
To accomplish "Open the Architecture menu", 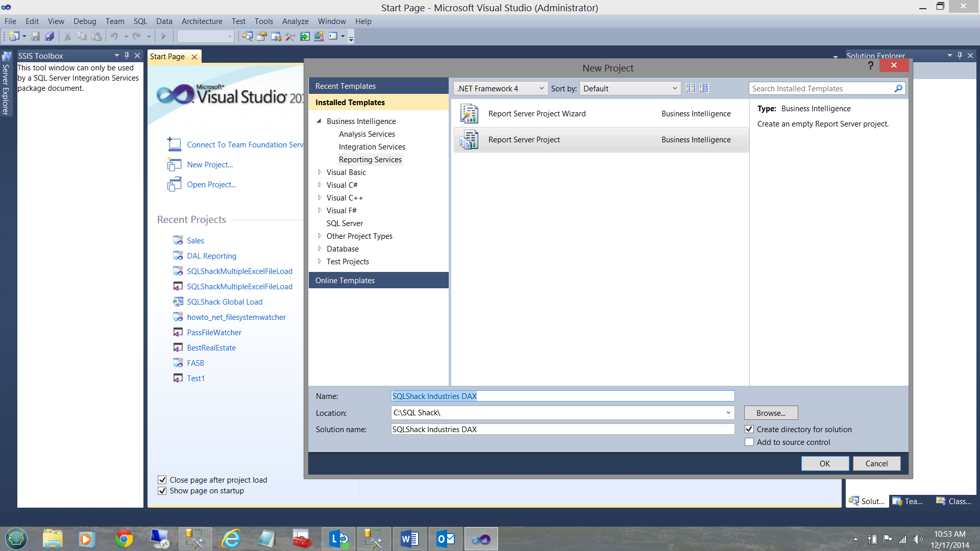I will tap(202, 21).
